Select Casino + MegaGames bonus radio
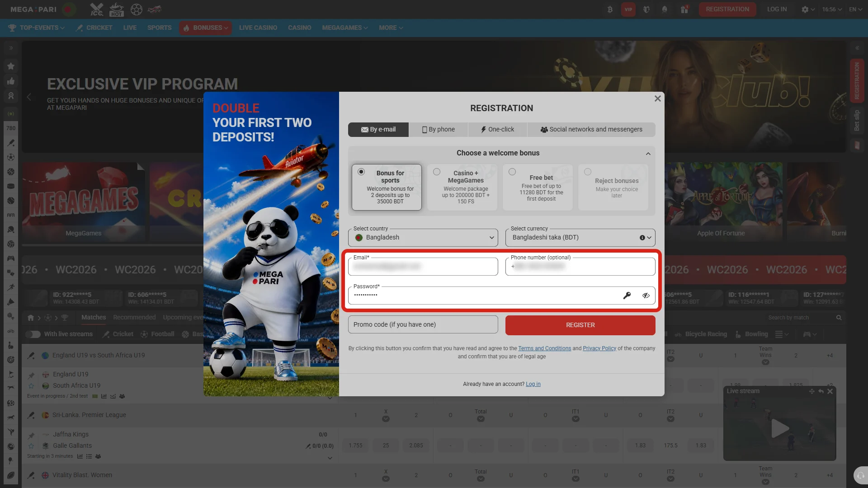Image resolution: width=868 pixels, height=488 pixels. [x=437, y=172]
